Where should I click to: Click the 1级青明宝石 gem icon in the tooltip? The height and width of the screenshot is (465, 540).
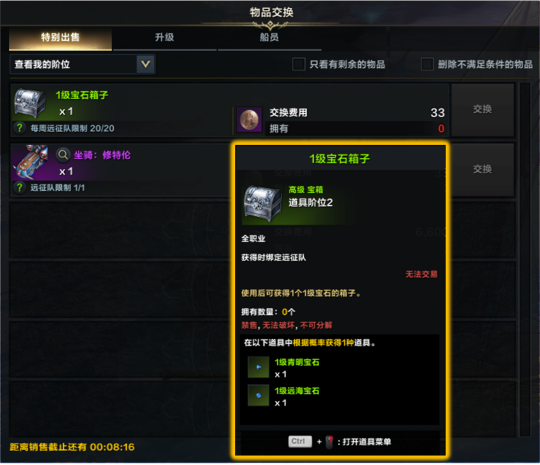(258, 367)
